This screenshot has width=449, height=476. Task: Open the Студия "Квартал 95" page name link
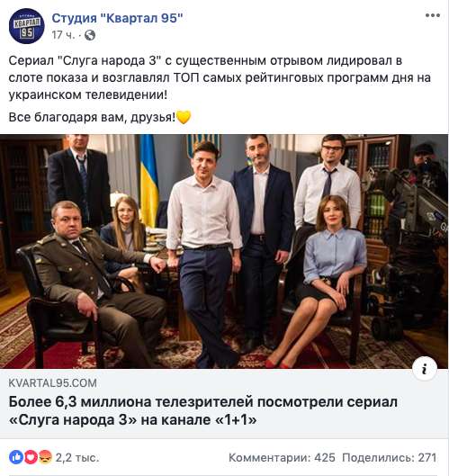[x=117, y=18]
